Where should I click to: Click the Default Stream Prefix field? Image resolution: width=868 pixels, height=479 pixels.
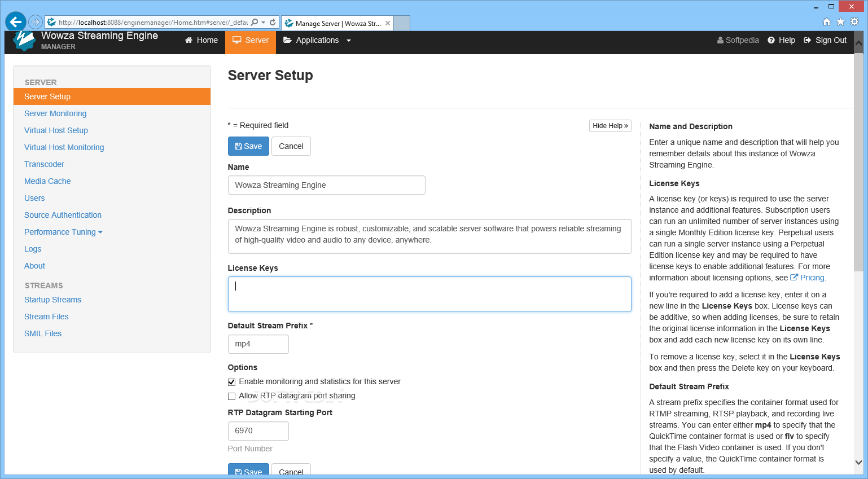(x=258, y=344)
